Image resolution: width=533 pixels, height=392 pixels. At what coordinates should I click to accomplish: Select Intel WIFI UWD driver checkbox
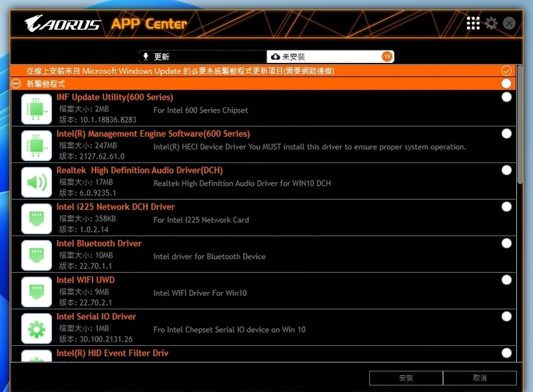[x=507, y=280]
